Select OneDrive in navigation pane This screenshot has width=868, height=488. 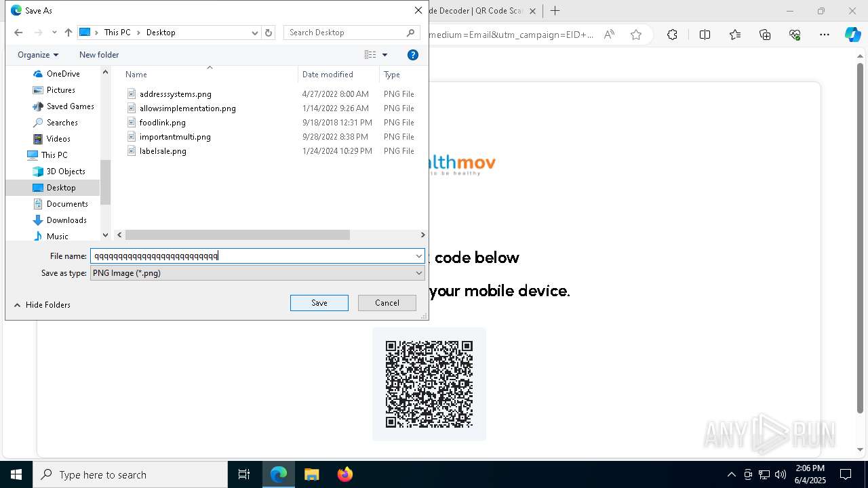click(x=63, y=74)
